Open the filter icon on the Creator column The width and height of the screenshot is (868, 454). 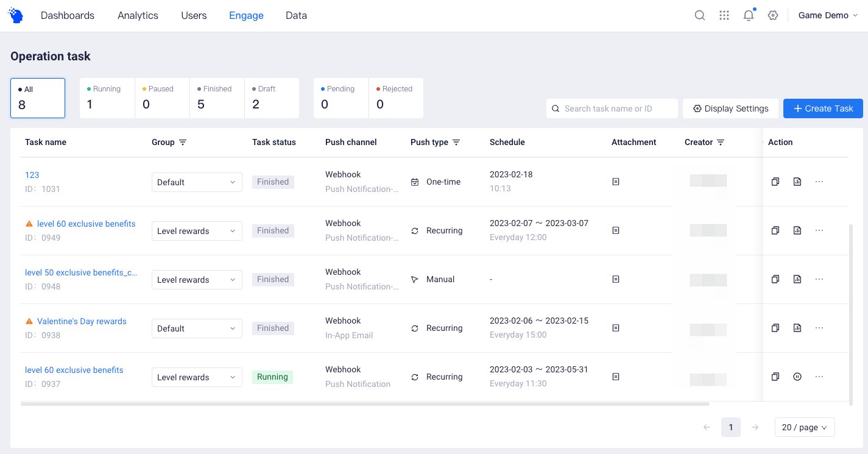click(722, 142)
